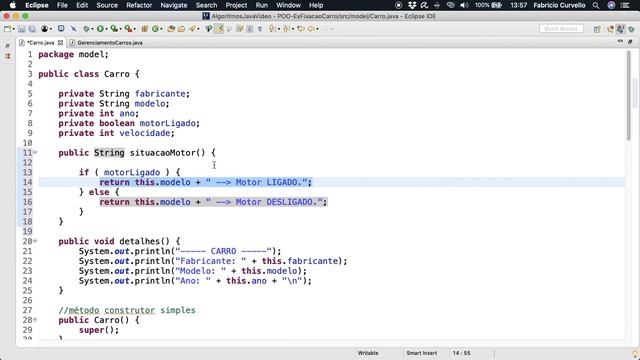Click the External Tools run icon
Viewport: 640px width, 360px height.
coord(128,29)
